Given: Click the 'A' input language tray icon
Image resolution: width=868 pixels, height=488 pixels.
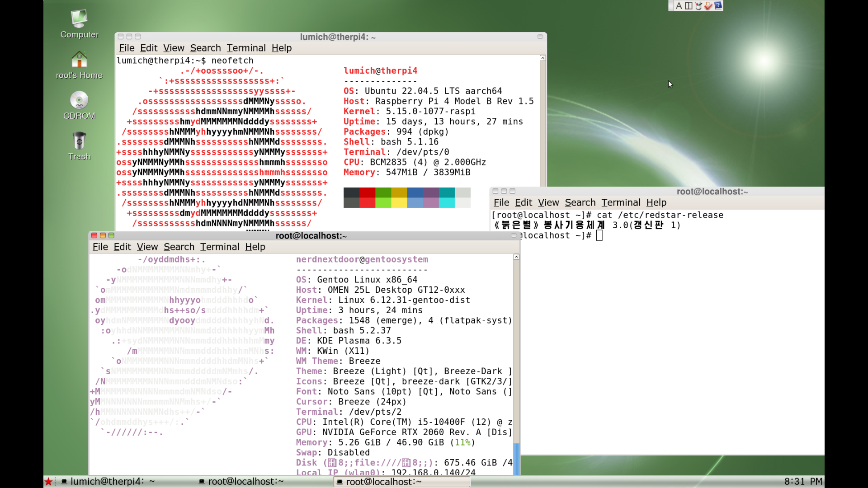Looking at the screenshot, I should point(679,6).
